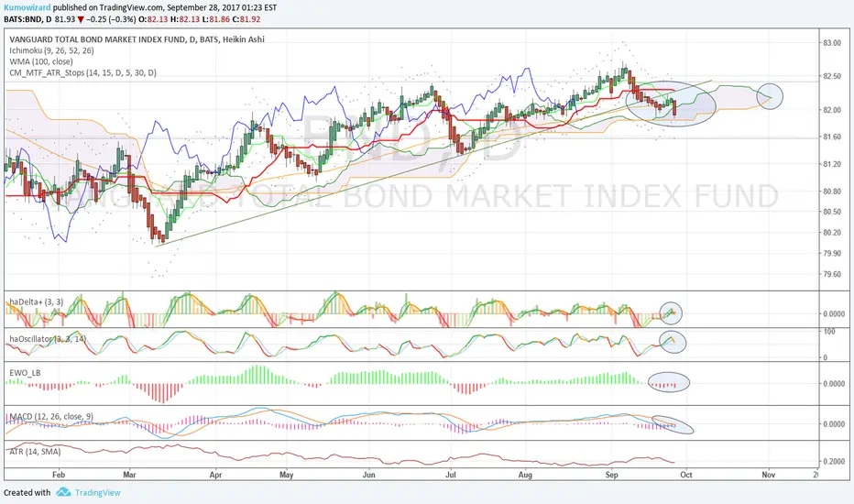Click the 81.60 price axis label
This screenshot has height=504, width=854.
[x=832, y=137]
